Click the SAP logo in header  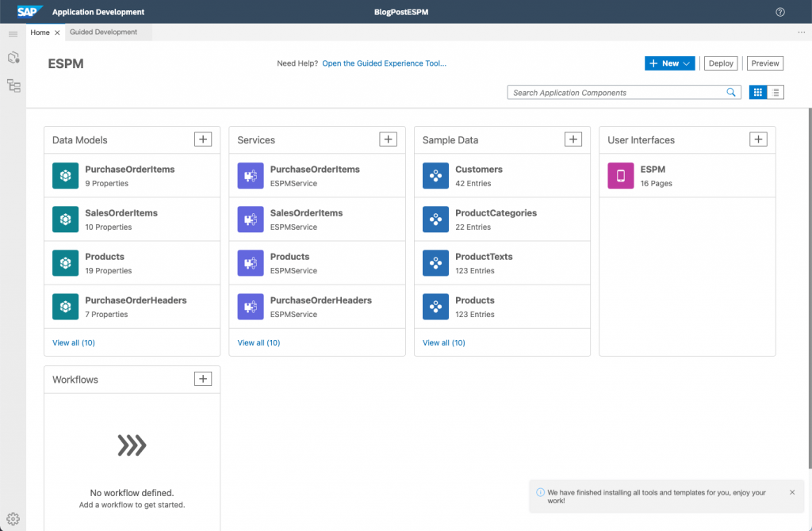tap(29, 11)
